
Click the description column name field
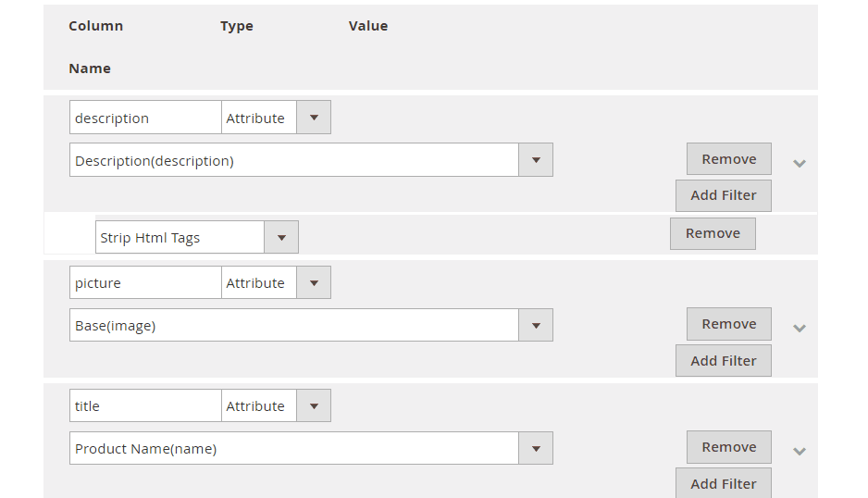pos(145,118)
